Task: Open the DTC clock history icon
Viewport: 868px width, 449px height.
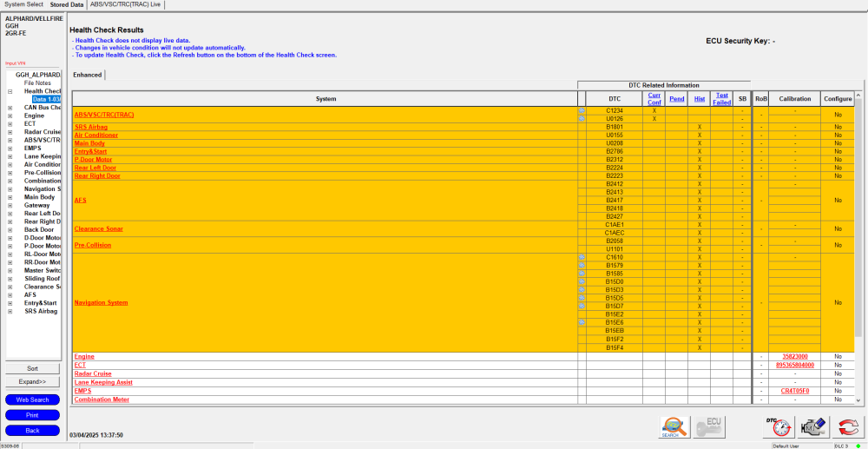Action: (777, 427)
